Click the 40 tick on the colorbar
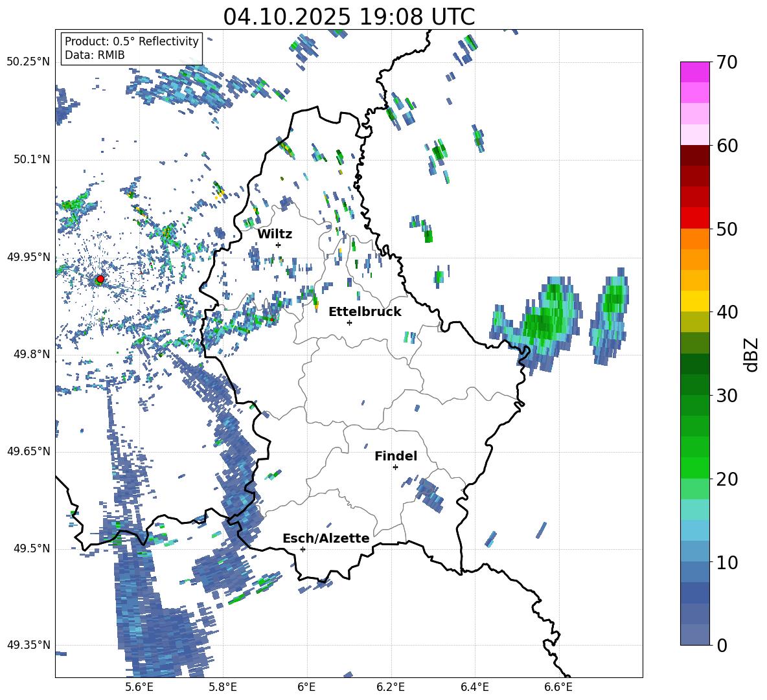767x700 pixels. 726,312
